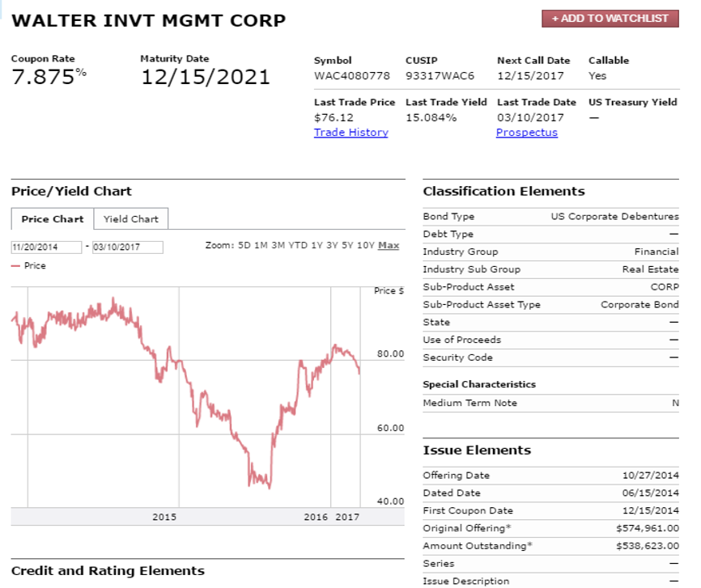This screenshot has height=588, width=701.
Task: Click the Add to Watchlist button
Action: [610, 19]
